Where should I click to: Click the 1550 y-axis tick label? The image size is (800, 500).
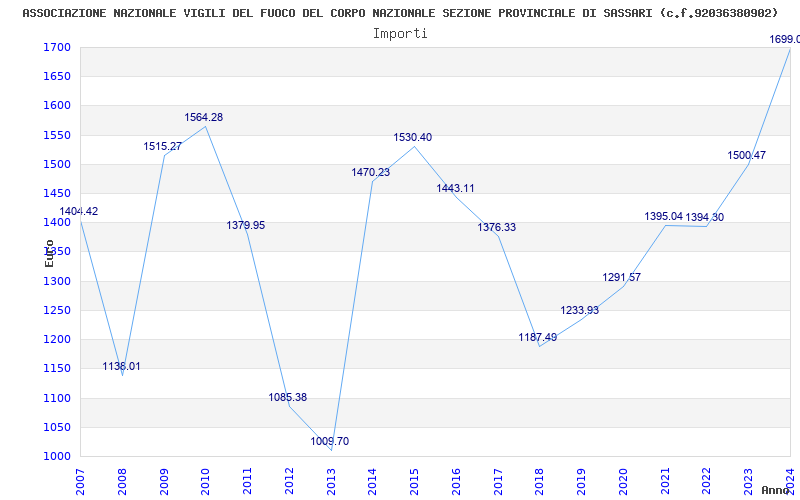click(x=58, y=135)
